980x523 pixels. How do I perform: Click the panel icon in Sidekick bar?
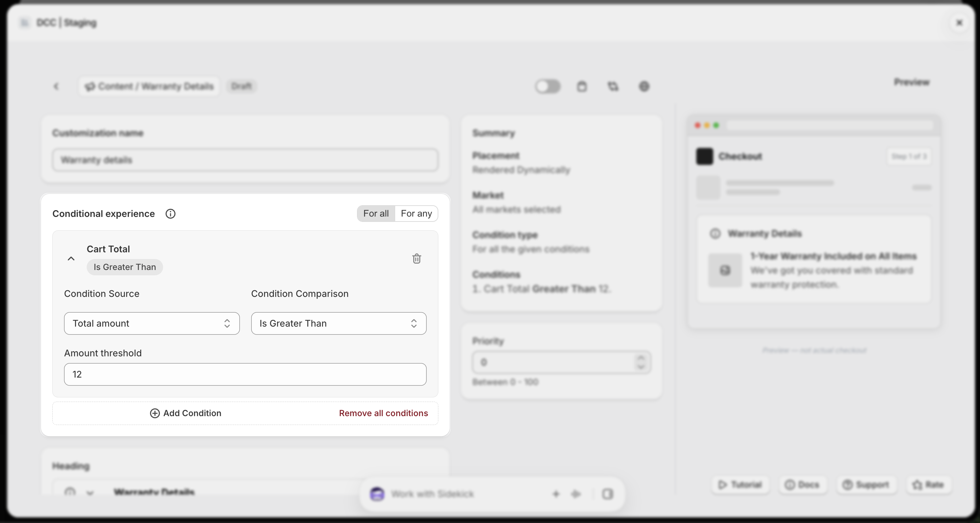coord(607,494)
